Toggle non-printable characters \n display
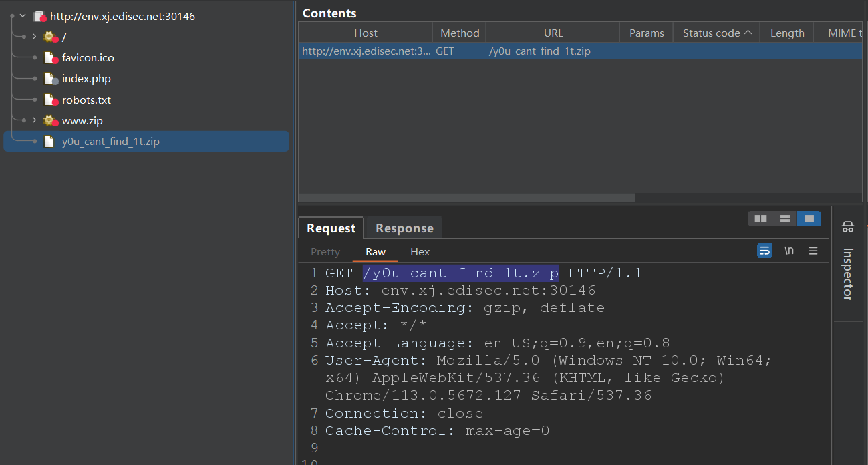 pos(789,251)
